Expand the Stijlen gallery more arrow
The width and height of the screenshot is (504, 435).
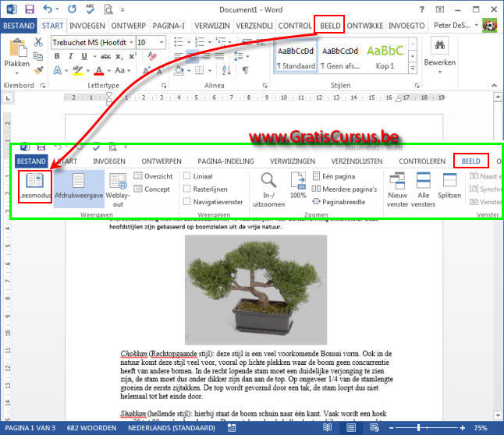tap(413, 68)
